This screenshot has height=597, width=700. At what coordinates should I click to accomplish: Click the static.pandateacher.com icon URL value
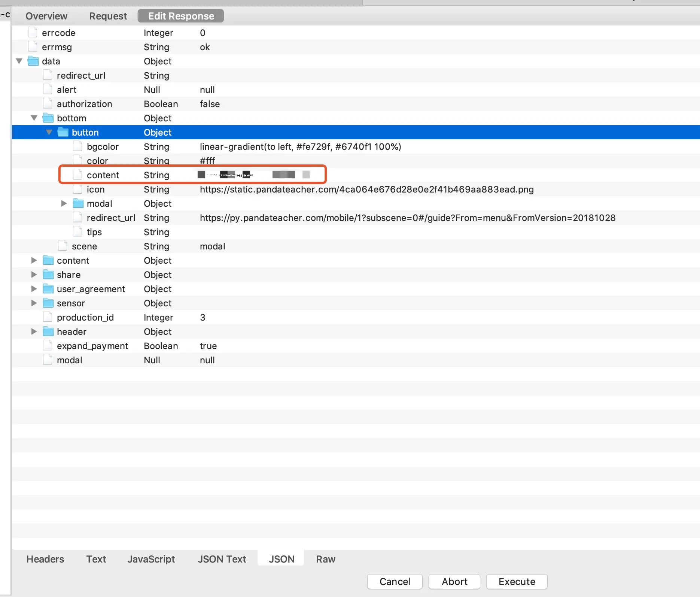tap(366, 189)
